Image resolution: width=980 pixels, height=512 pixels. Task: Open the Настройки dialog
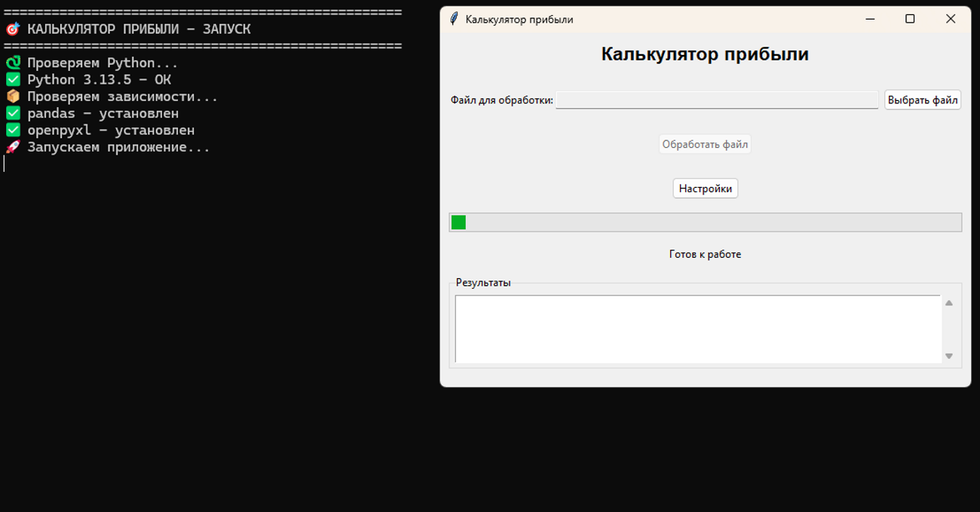[x=705, y=188]
